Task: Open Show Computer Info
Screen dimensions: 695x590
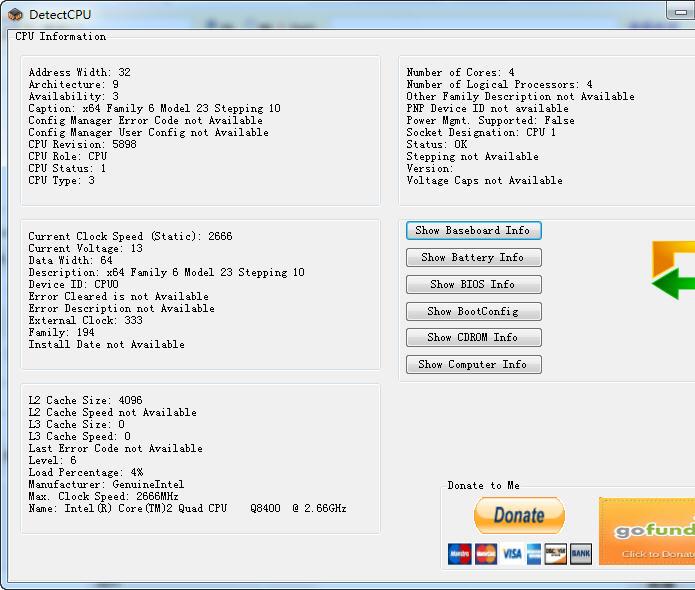Action: 473,364
